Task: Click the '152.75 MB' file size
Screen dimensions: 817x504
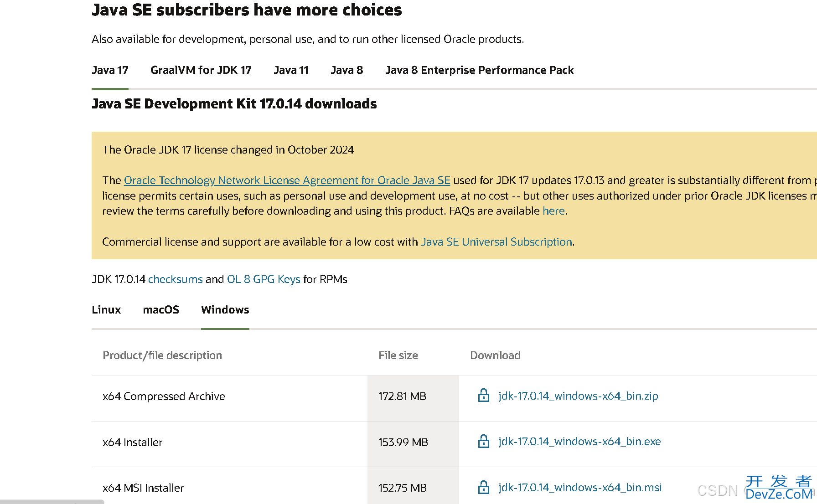Action: 403,488
